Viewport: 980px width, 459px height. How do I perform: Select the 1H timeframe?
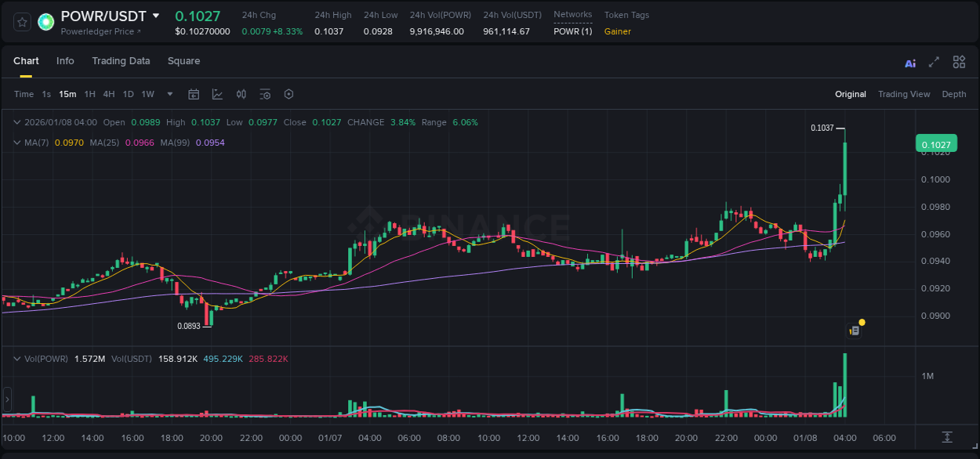[89, 94]
